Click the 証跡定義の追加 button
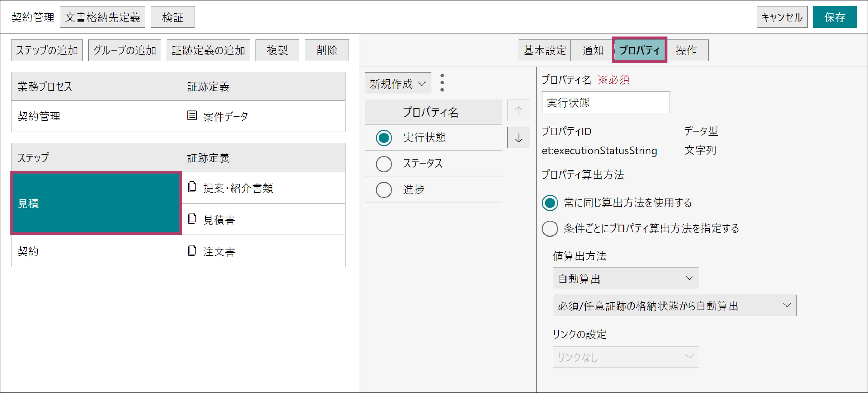 208,50
